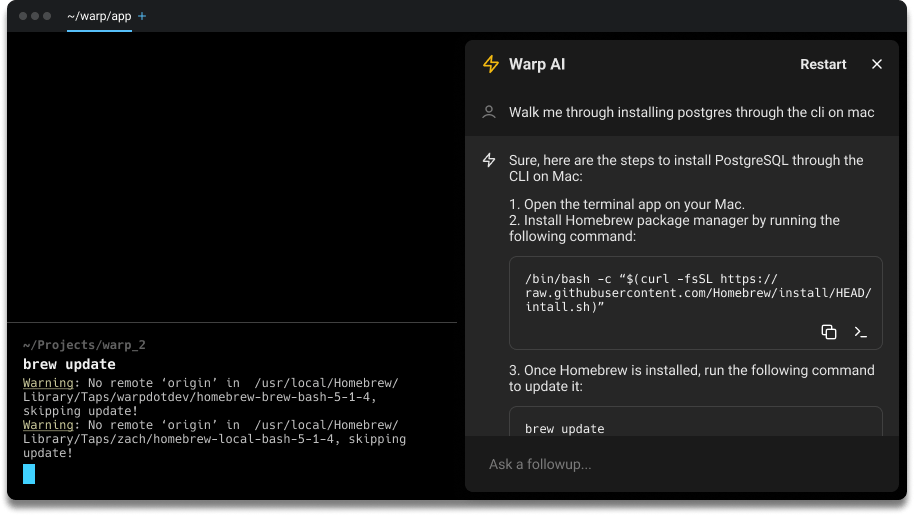Click the user avatar icon beside the question
914x515 pixels.
point(489,112)
